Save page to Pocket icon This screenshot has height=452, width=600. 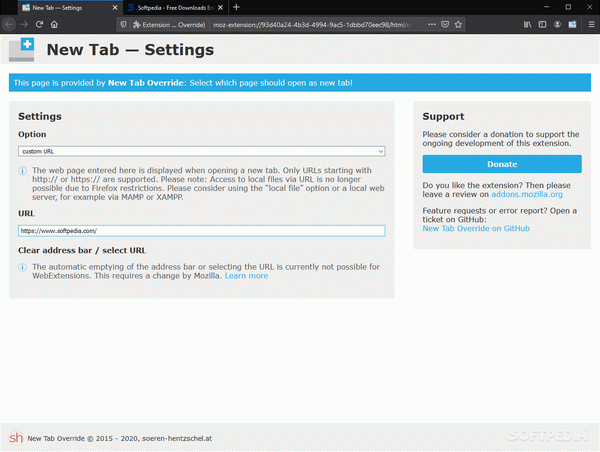[x=445, y=24]
